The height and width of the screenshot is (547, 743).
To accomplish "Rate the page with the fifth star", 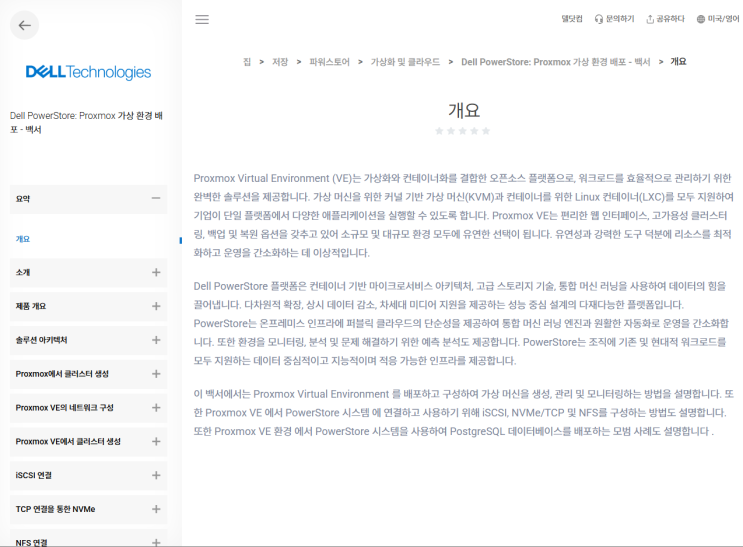I will pyautogui.click(x=486, y=131).
